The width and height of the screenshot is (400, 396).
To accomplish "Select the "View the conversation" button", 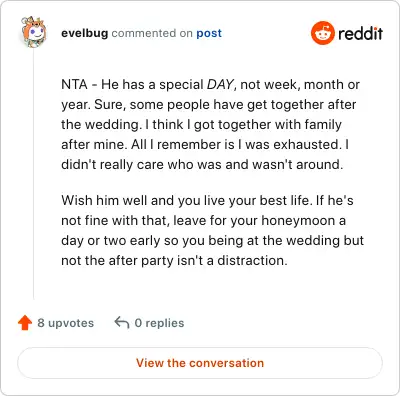I will click(200, 363).
